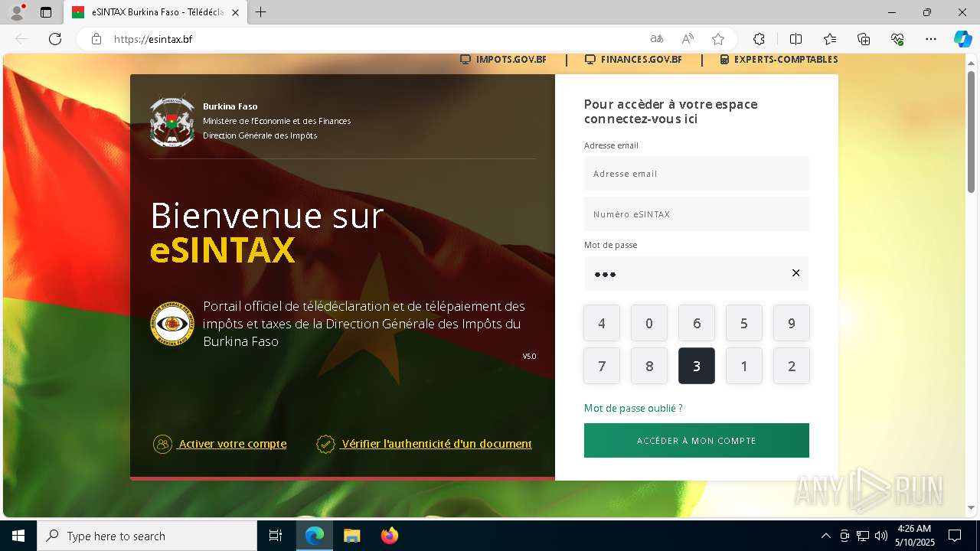Open browser essentials heart icon

[897, 39]
